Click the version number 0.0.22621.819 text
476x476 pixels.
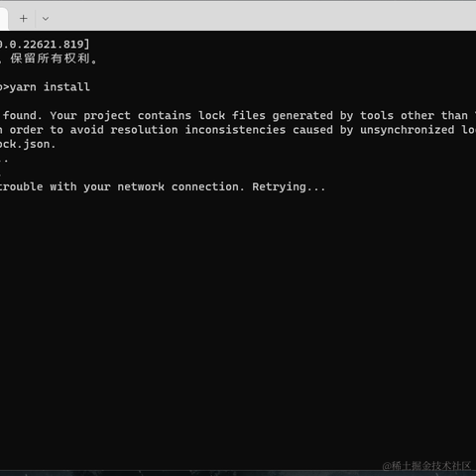44,44
